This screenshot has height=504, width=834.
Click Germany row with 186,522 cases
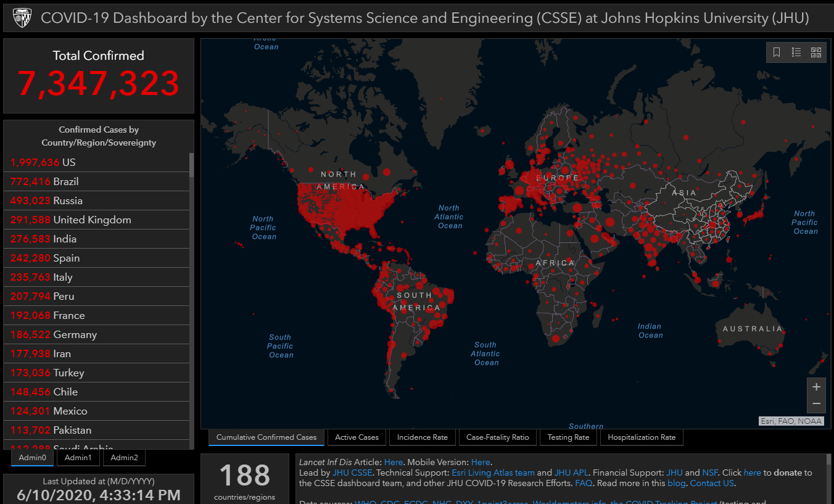(96, 334)
